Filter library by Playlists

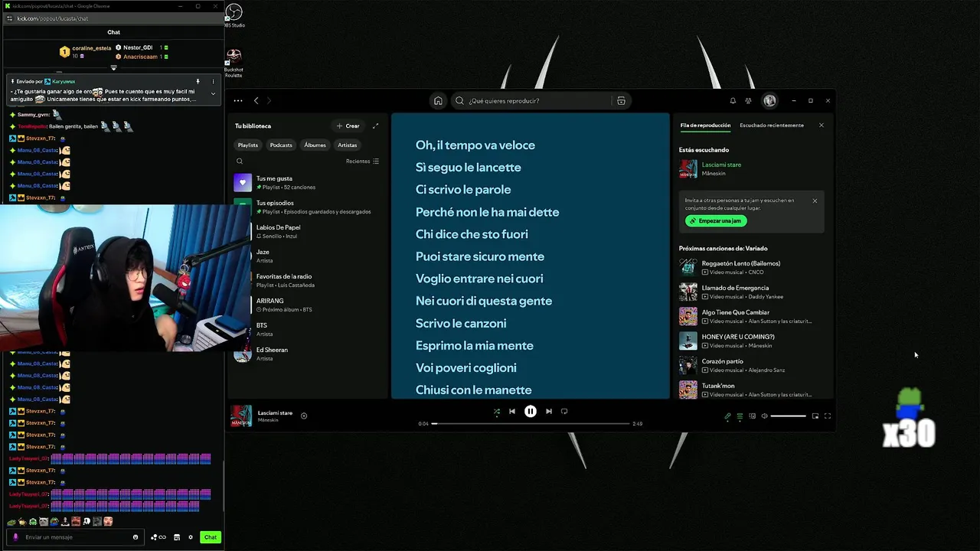pos(248,145)
